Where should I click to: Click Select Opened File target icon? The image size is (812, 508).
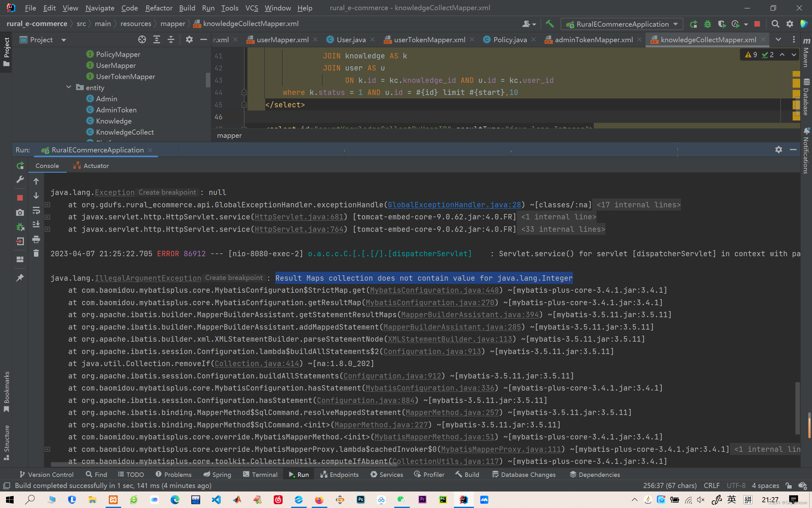point(142,40)
